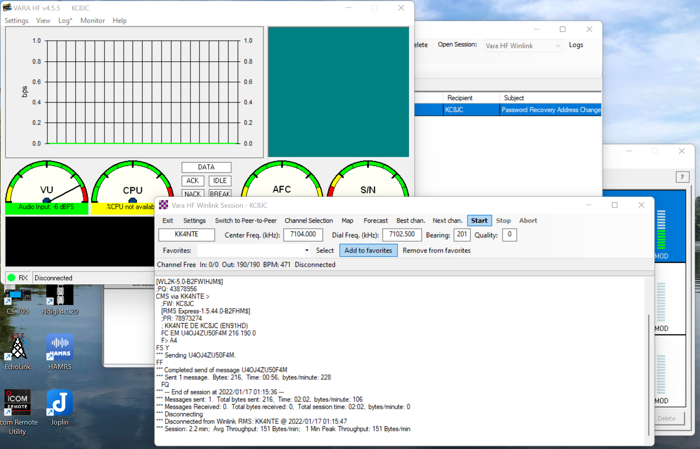
Task: Click the help question mark button
Action: (682, 177)
